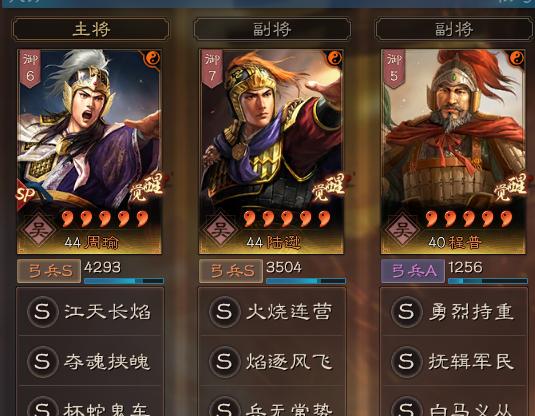Open Lu Xun (陆逊) general card portrait
Viewport: 535px width, 416px height.
pos(271,152)
